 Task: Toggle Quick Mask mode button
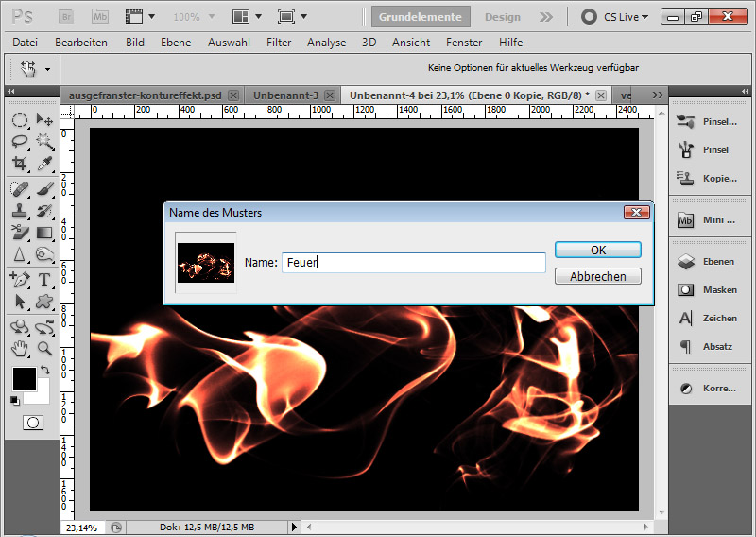(x=32, y=423)
